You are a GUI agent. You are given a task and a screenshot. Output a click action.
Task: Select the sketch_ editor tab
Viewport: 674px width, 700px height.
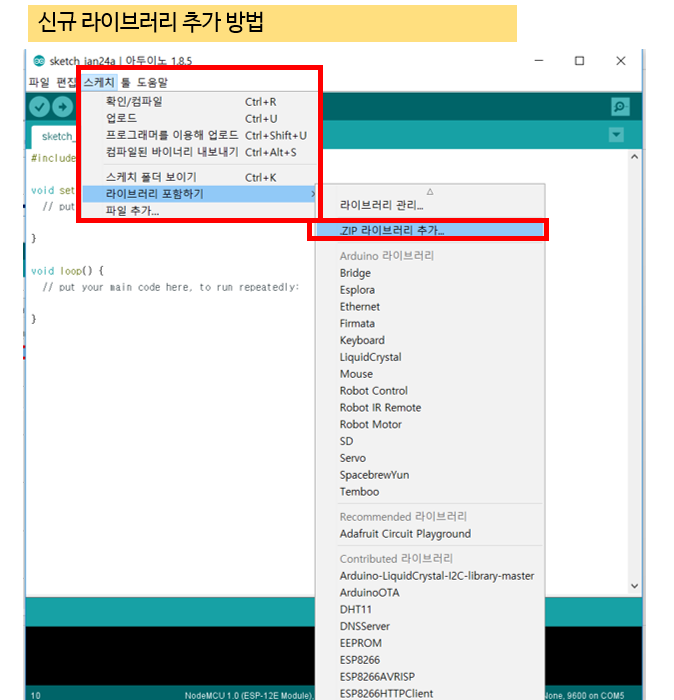56,137
